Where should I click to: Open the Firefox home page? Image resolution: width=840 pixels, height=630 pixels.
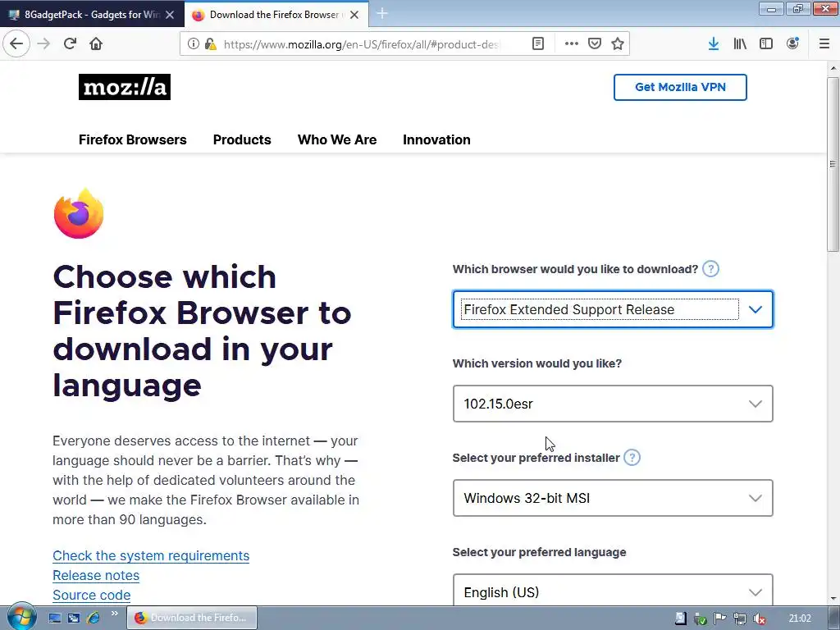point(96,44)
